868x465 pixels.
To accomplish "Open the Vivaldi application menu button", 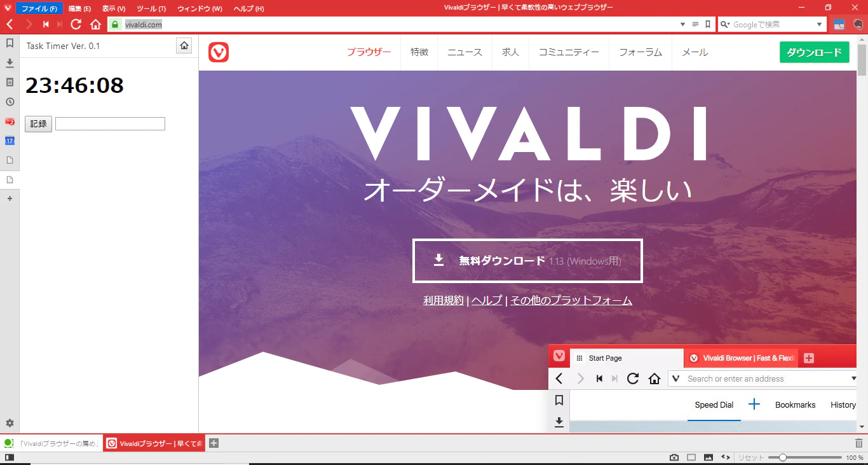I will pos(7,8).
